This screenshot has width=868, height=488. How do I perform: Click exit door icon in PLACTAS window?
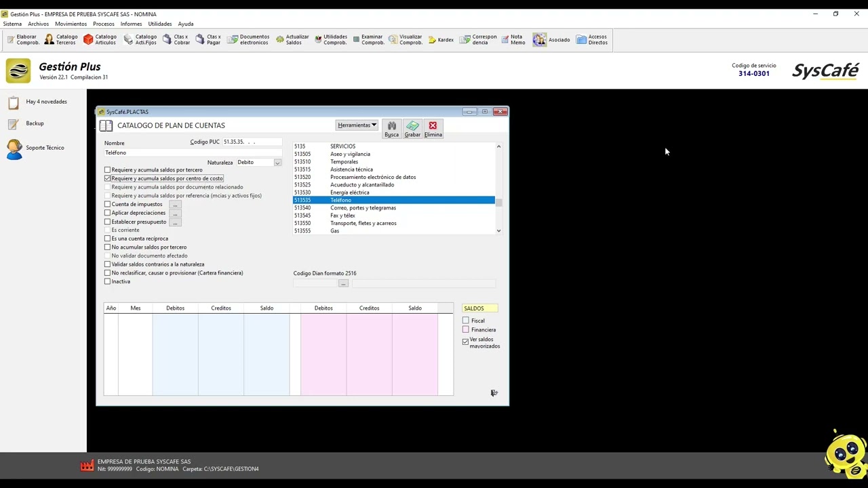[494, 393]
